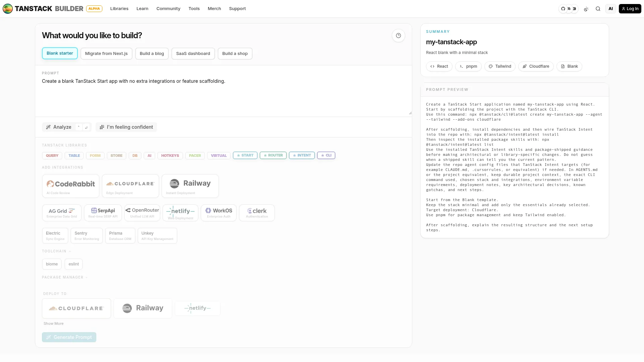Open the Merch menu item
This screenshot has width=644, height=362.
(x=214, y=9)
